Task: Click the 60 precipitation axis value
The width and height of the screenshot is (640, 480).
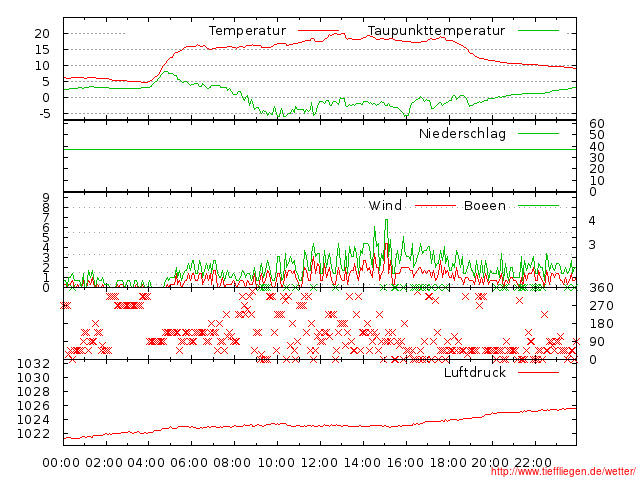Action: pyautogui.click(x=596, y=124)
